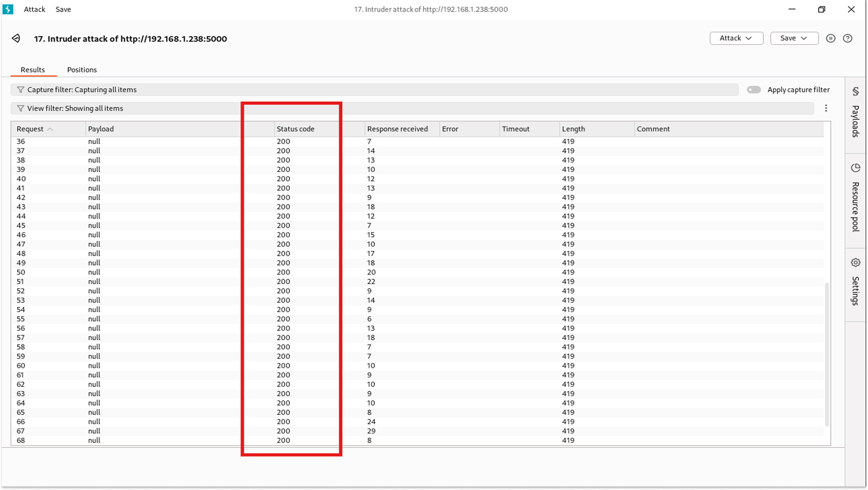Screen dimensions: 868x490
Task: Click the capture filter funnel icon
Action: [20, 89]
